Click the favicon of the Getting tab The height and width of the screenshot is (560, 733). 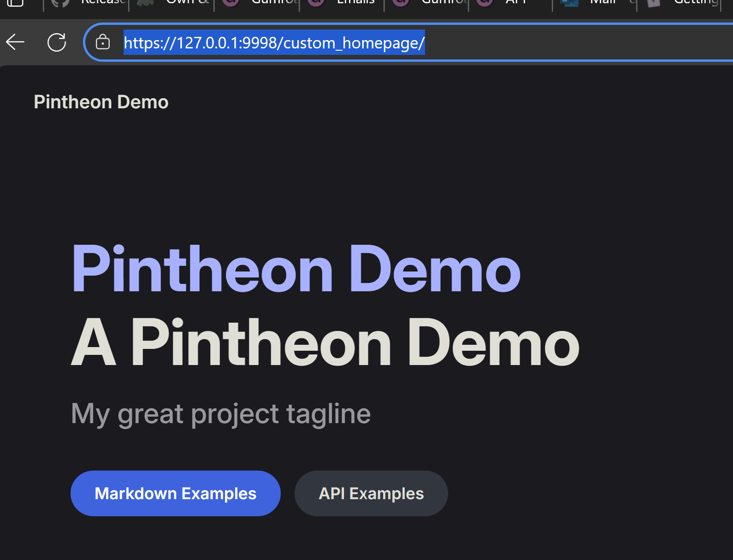pyautogui.click(x=654, y=3)
